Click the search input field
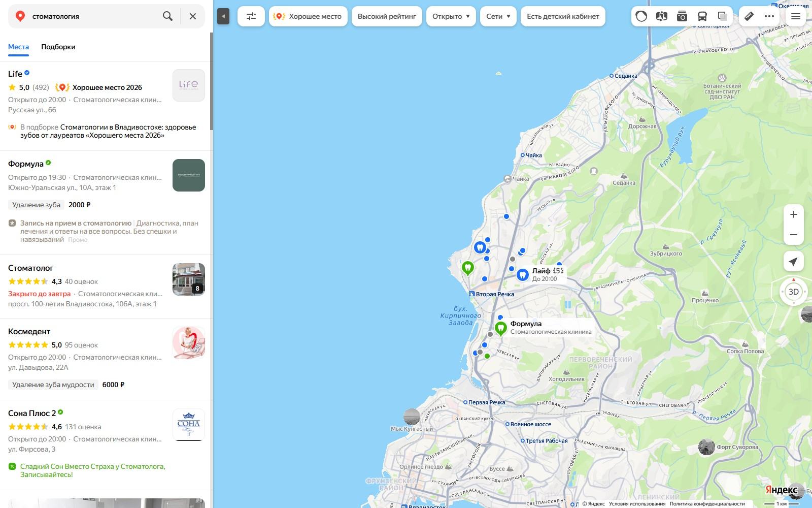The height and width of the screenshot is (508, 812). pos(94,16)
